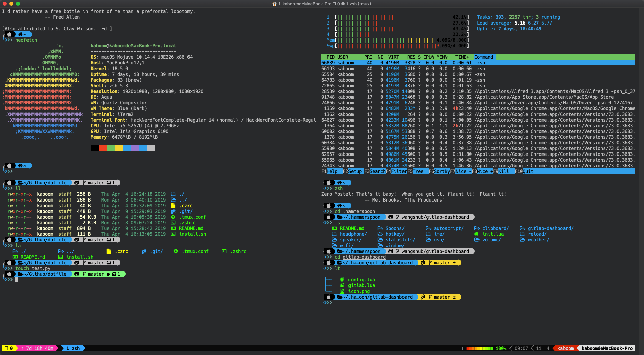Click the folder icon beside ./ in ll listing
The height and width of the screenshot is (355, 644).
pos(173,194)
